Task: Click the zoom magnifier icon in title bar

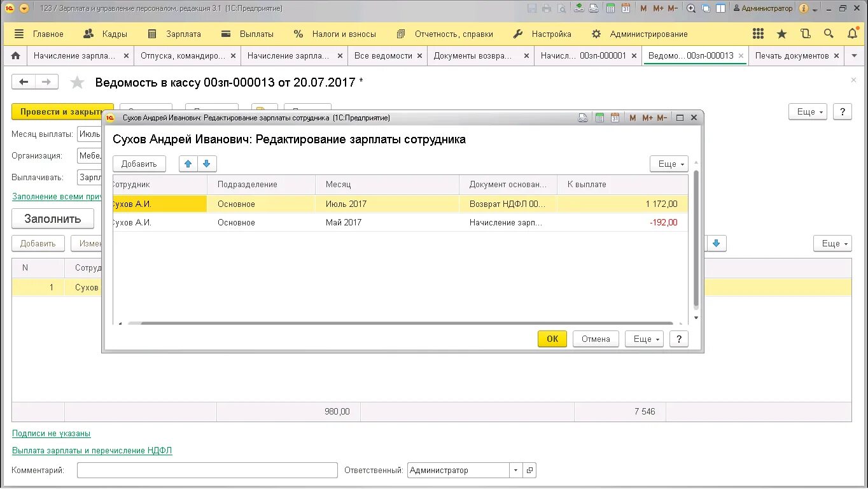Action: 691,8
